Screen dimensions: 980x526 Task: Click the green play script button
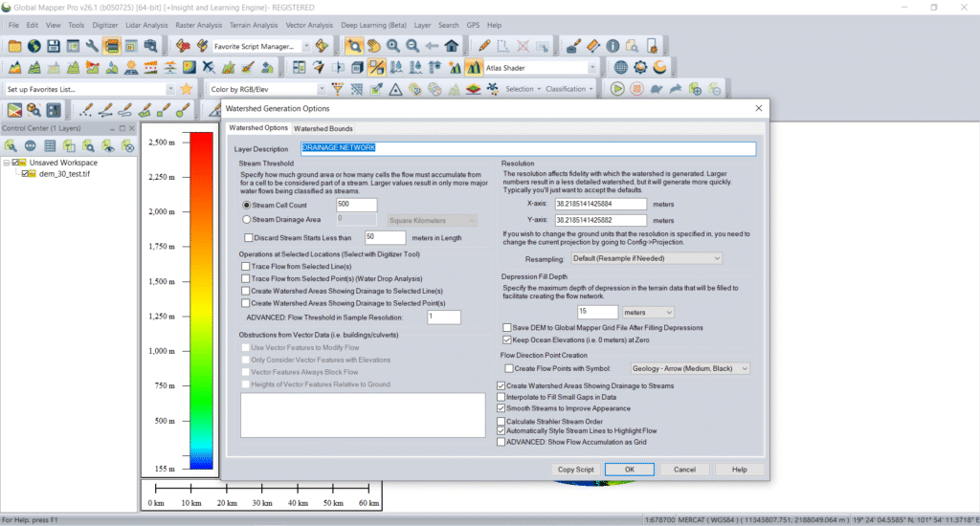pyautogui.click(x=617, y=89)
